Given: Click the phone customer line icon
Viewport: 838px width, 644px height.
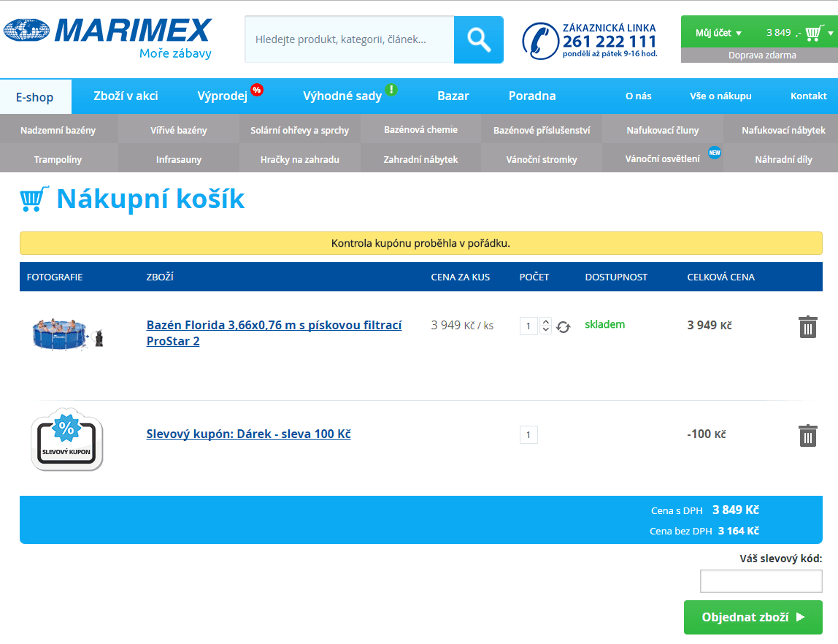Looking at the screenshot, I should (x=539, y=40).
